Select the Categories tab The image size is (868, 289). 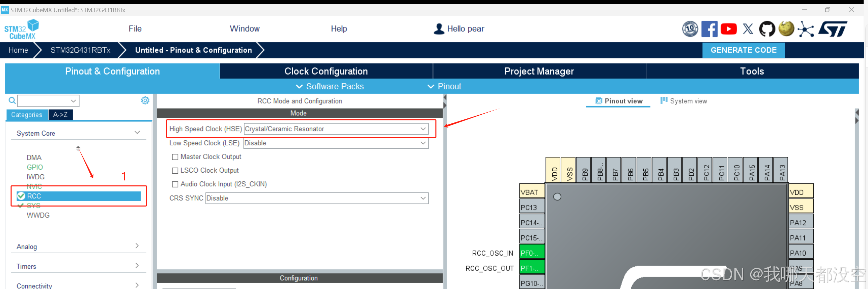[27, 115]
